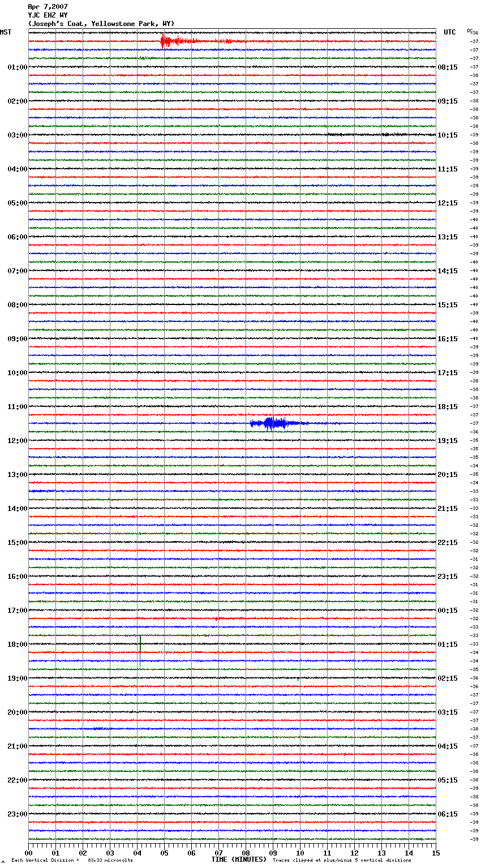Click the 23:15 UTC time label

448,577
